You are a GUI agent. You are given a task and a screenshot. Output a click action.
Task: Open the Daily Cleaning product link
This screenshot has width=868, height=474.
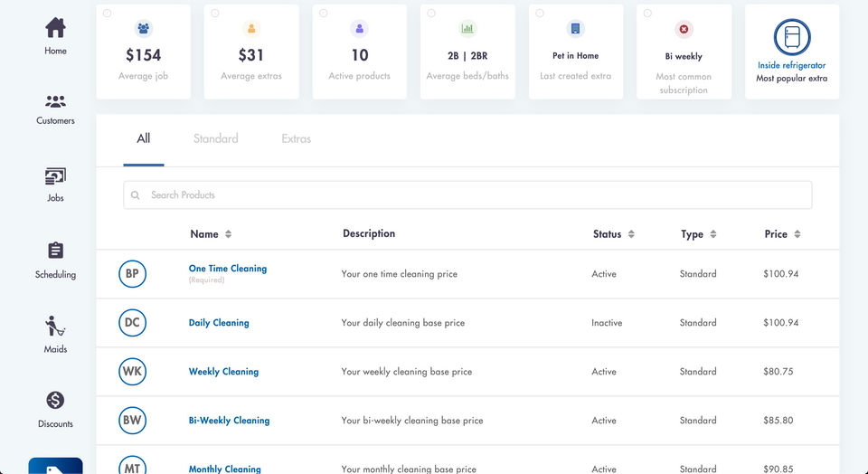219,323
